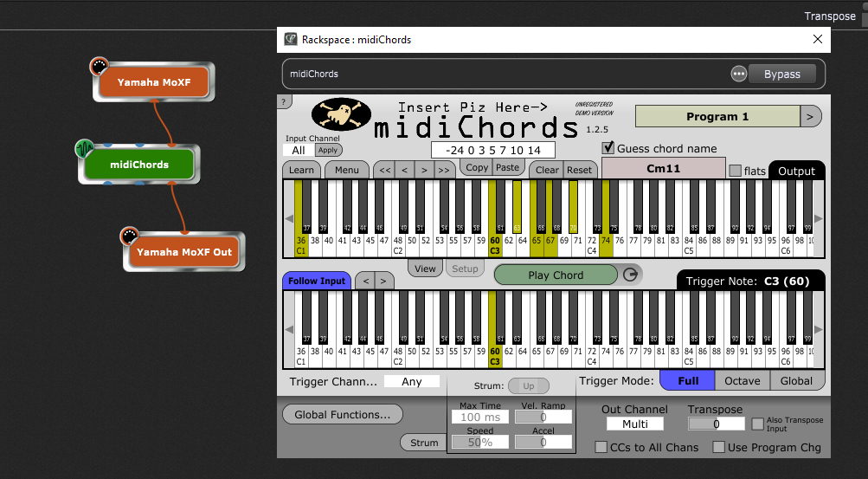868x479 pixels.
Task: Click the Clear button
Action: 547,170
